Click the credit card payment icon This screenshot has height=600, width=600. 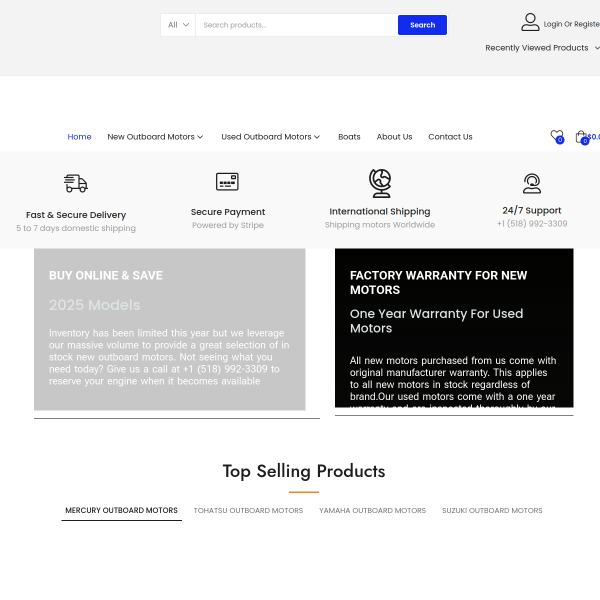227,182
